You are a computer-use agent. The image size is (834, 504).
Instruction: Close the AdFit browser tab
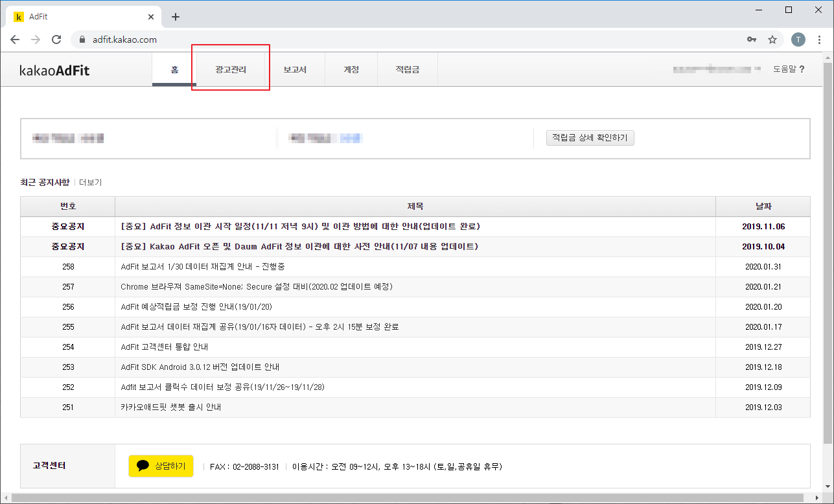point(152,17)
